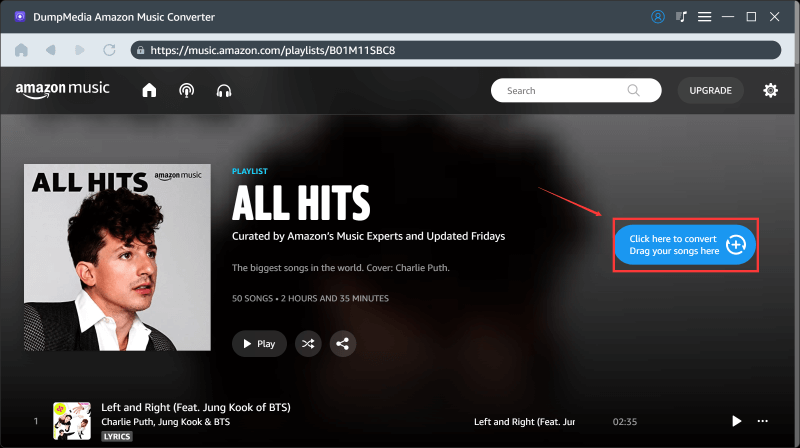
Task: Open album name Left and Right link
Action: (x=524, y=421)
